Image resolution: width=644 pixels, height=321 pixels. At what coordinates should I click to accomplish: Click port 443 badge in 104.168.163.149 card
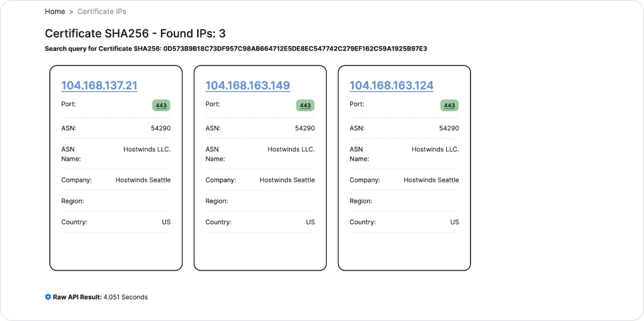coord(305,106)
